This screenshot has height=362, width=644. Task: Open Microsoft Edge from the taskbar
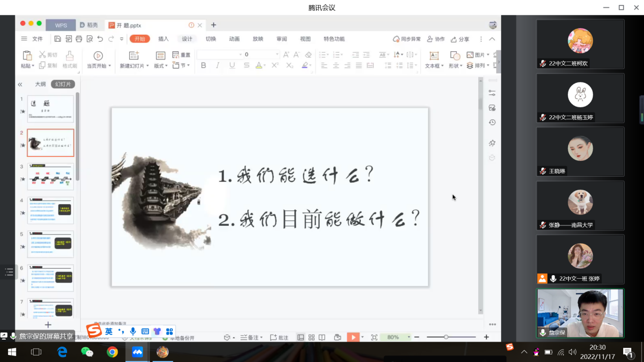(62, 352)
